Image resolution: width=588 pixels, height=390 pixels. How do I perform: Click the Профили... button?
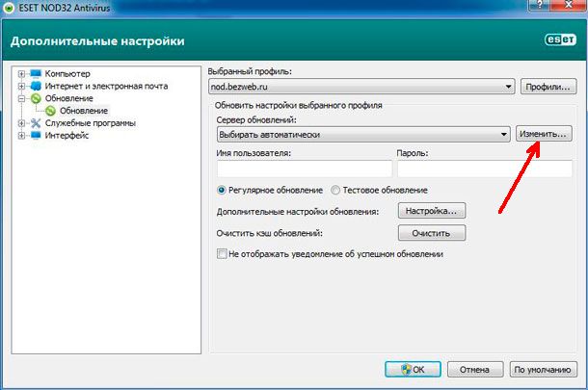click(548, 87)
